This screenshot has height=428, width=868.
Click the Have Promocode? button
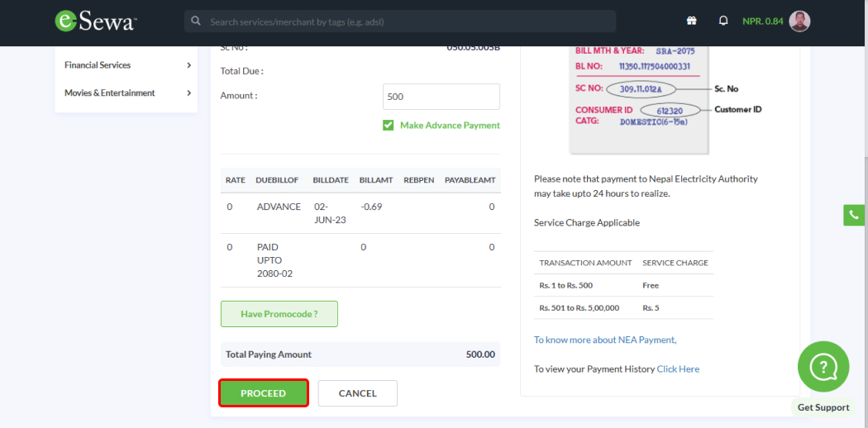point(279,314)
